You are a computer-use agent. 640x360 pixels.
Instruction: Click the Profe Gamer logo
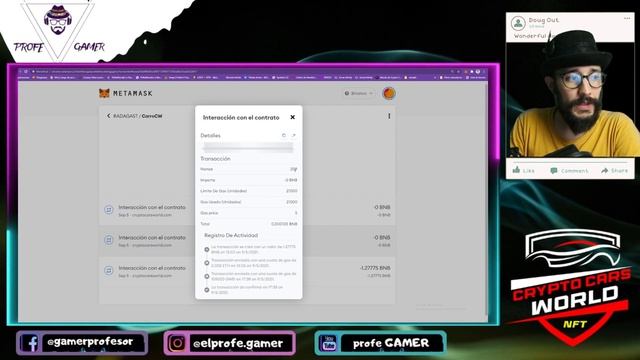[x=58, y=31]
